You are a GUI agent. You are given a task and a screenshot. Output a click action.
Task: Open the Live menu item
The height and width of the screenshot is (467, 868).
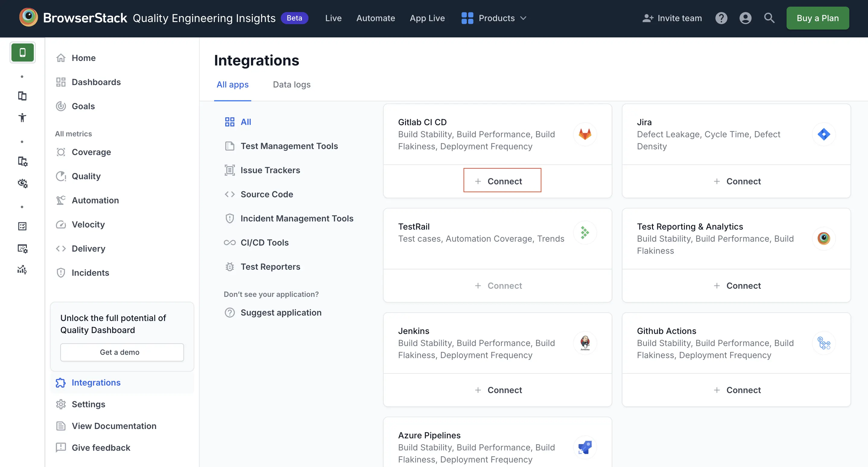(x=333, y=18)
